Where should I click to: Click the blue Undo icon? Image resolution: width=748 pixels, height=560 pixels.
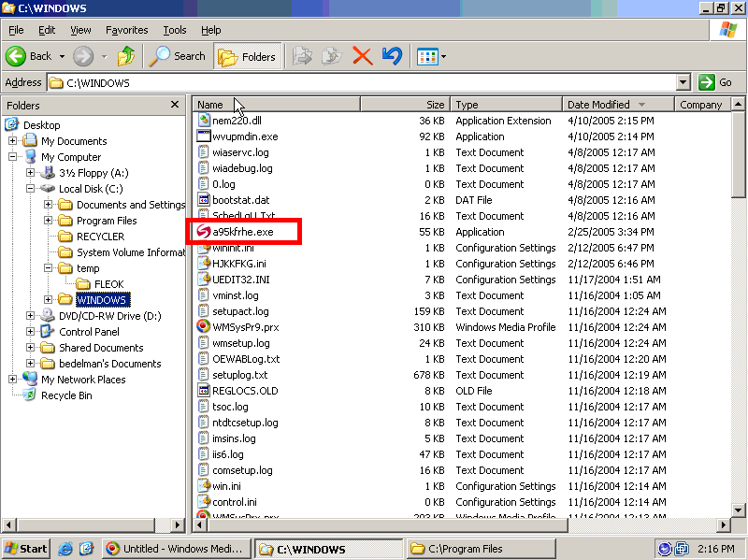click(392, 56)
